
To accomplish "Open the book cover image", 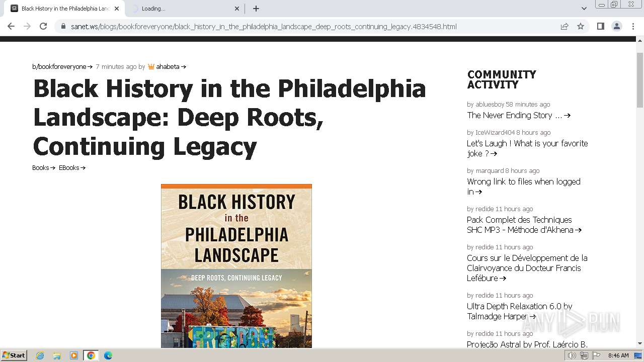I will point(236,266).
